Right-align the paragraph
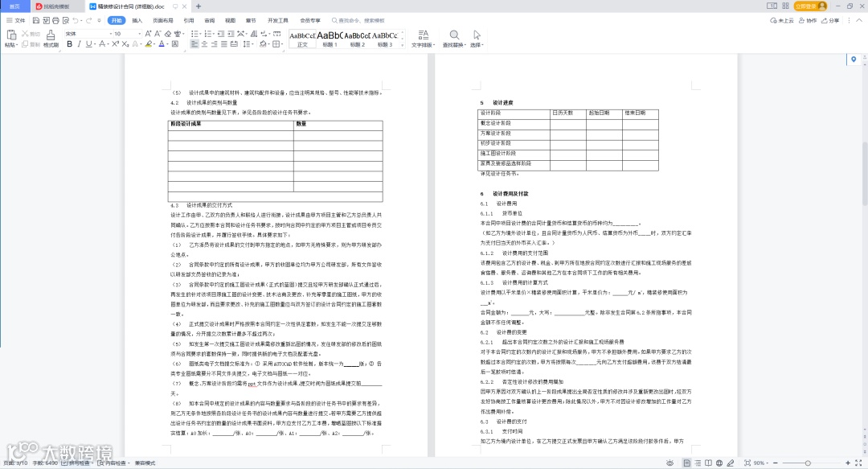 215,43
